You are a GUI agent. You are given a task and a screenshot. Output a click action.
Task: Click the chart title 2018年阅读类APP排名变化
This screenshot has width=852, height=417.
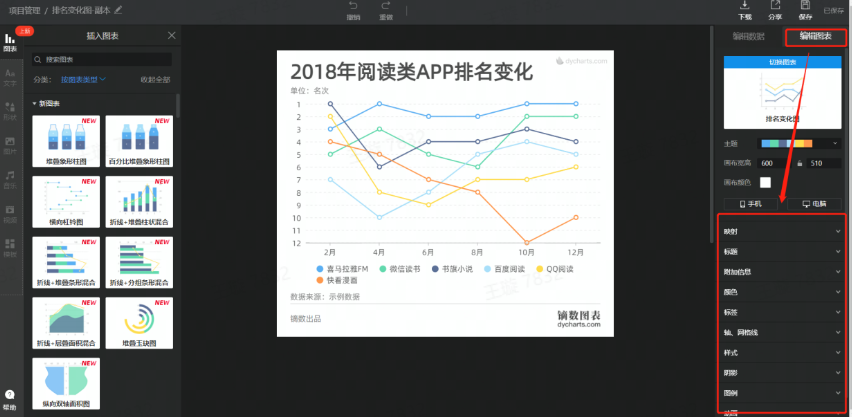(x=411, y=72)
